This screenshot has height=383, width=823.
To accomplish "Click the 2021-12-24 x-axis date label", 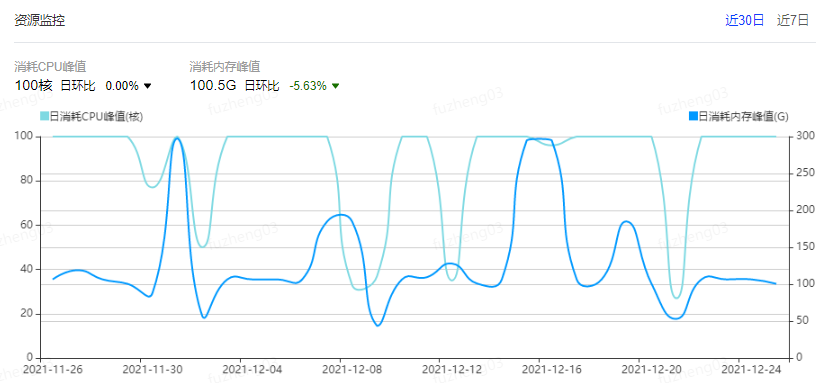I will coord(751,369).
